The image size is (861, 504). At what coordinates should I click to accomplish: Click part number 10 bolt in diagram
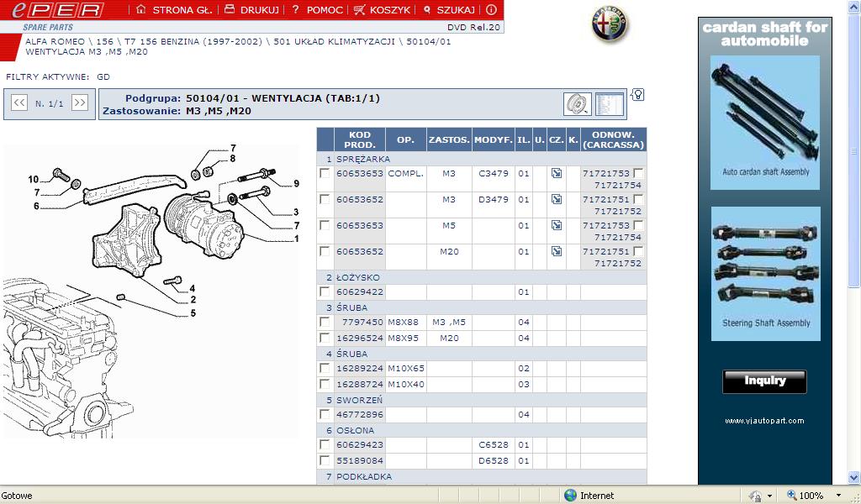[x=34, y=179]
